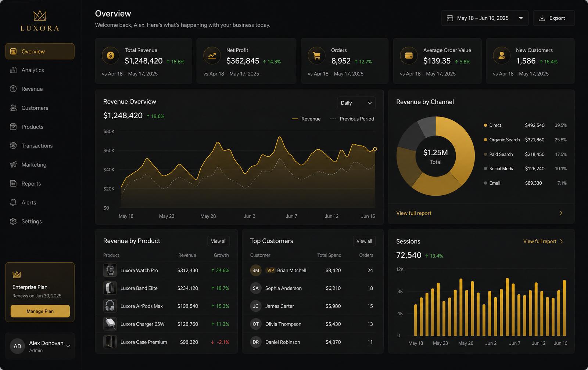Click View all in Top Customers
Screen dimensions: 588x370
pyautogui.click(x=364, y=241)
